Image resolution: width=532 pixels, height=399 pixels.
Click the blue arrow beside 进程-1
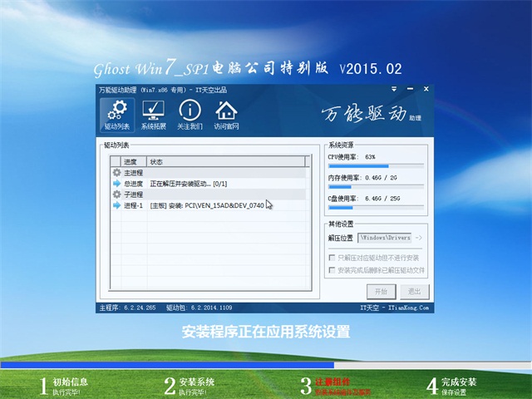[x=116, y=204]
